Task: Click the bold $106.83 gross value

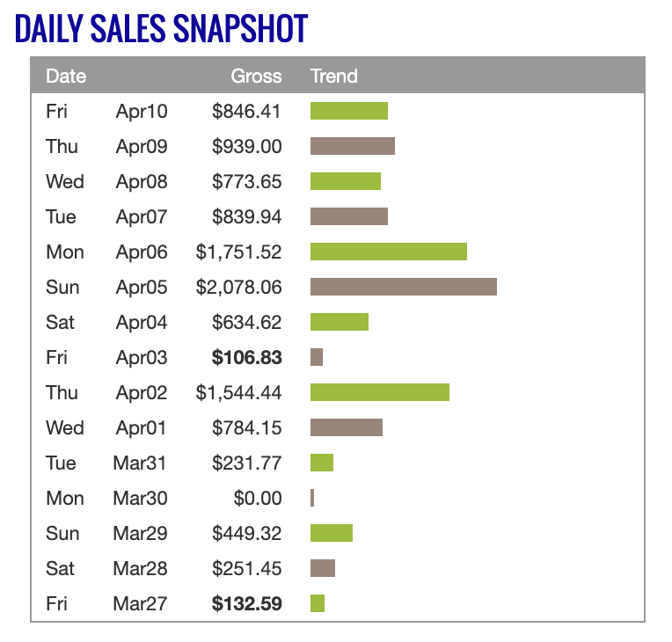Action: pos(246,357)
